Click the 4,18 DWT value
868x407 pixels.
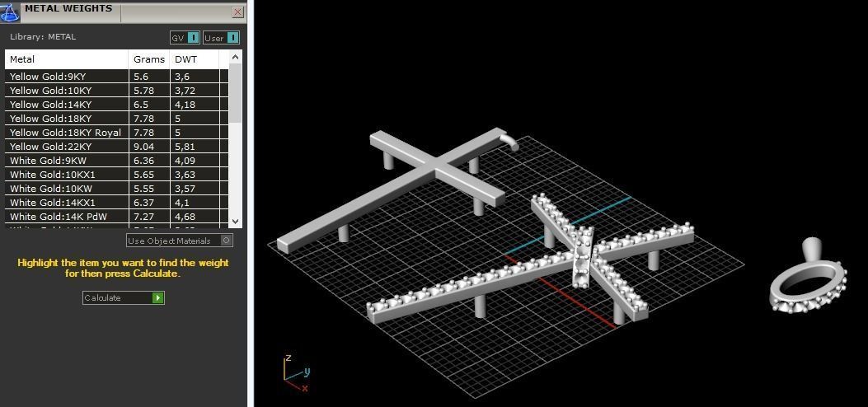point(185,105)
